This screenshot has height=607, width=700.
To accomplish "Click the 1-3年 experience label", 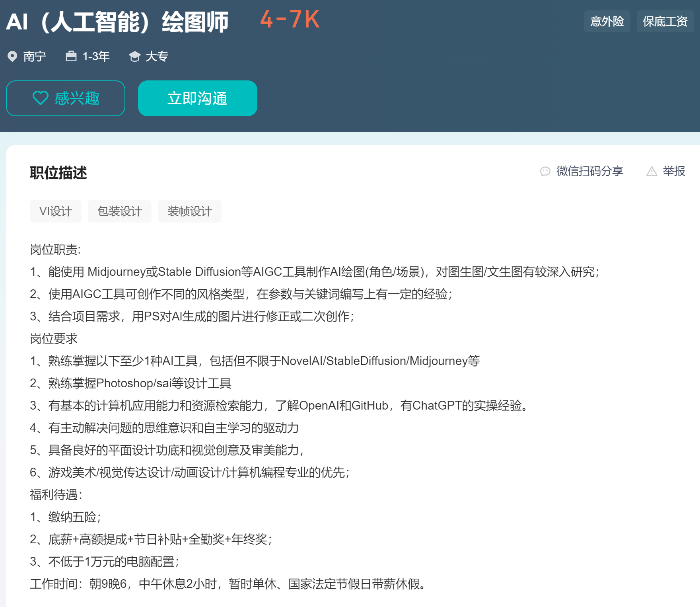I will [x=95, y=56].
